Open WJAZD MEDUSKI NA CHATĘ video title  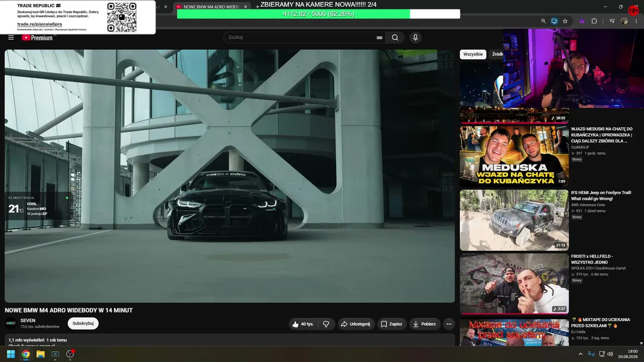click(602, 135)
